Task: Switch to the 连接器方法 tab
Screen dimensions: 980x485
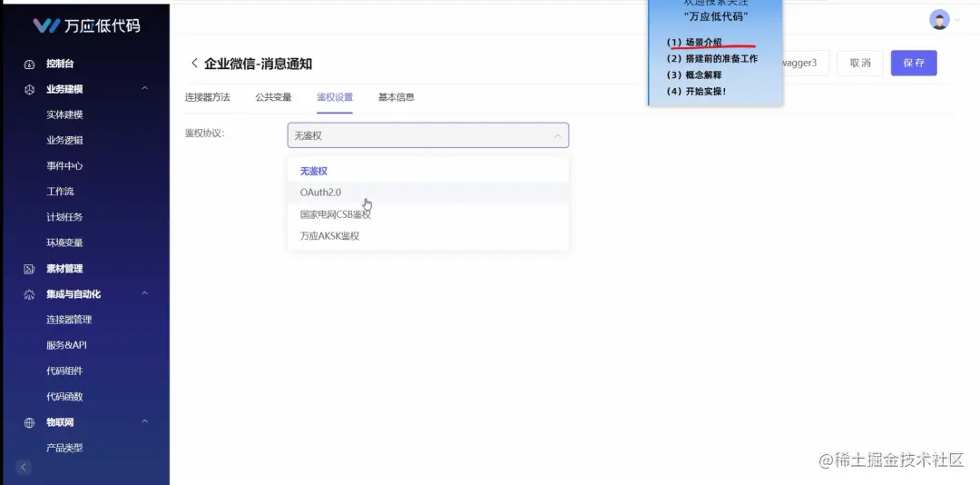Action: click(208, 97)
